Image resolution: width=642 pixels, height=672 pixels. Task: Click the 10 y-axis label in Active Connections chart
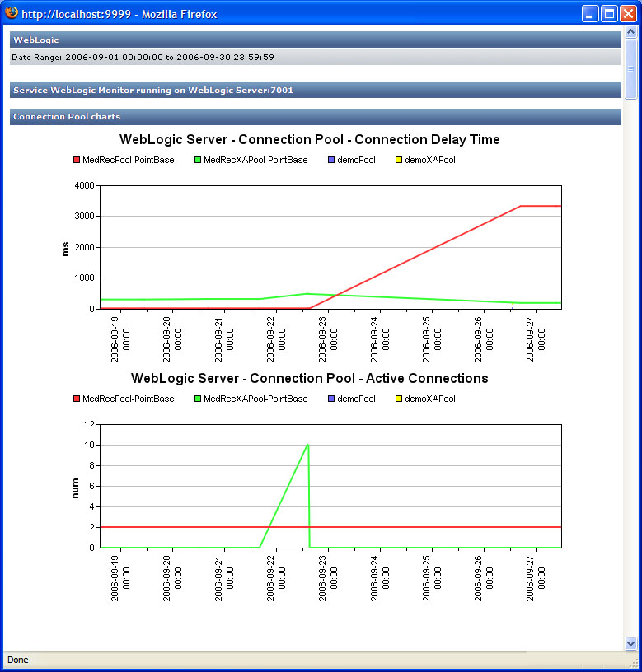click(89, 445)
